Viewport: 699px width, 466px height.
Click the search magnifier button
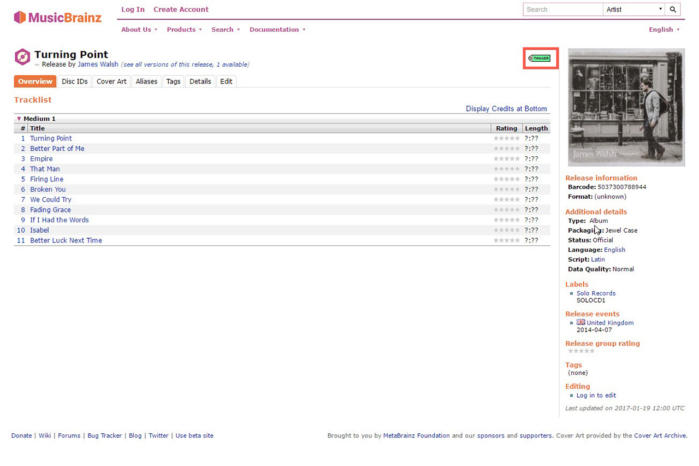[x=673, y=9]
